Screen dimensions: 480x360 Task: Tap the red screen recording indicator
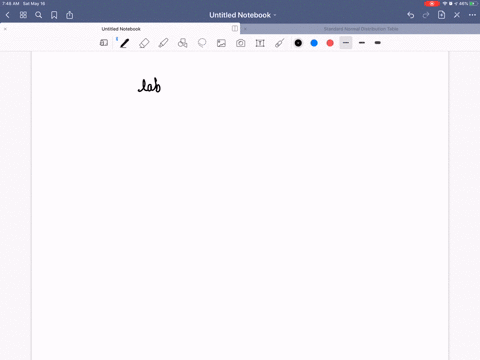point(432,4)
